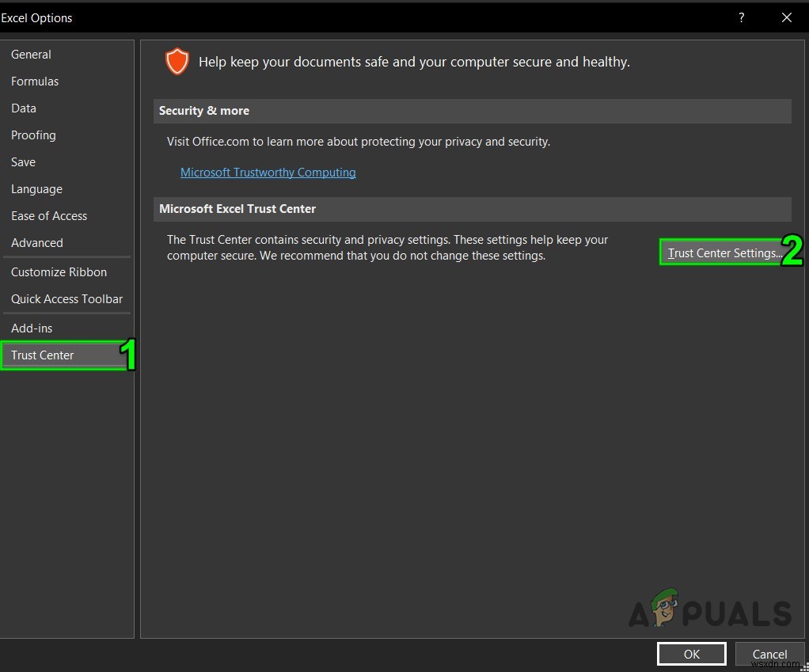Select Trust Center in the sidebar

pos(43,355)
